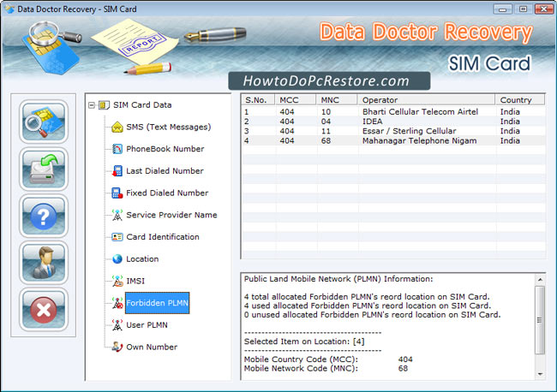Click the Mobile Network Code (MNC) line
The width and height of the screenshot is (557, 392).
tap(326, 368)
